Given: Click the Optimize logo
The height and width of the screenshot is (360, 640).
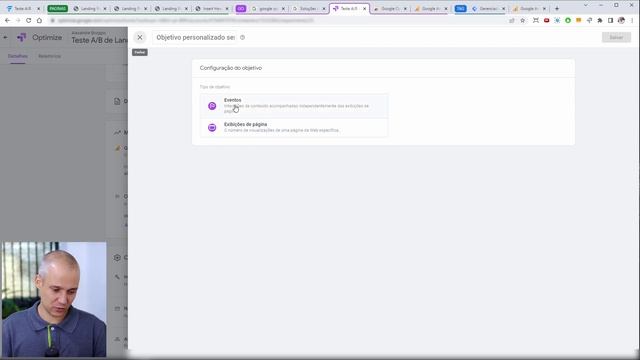Looking at the screenshot, I should coord(22,37).
